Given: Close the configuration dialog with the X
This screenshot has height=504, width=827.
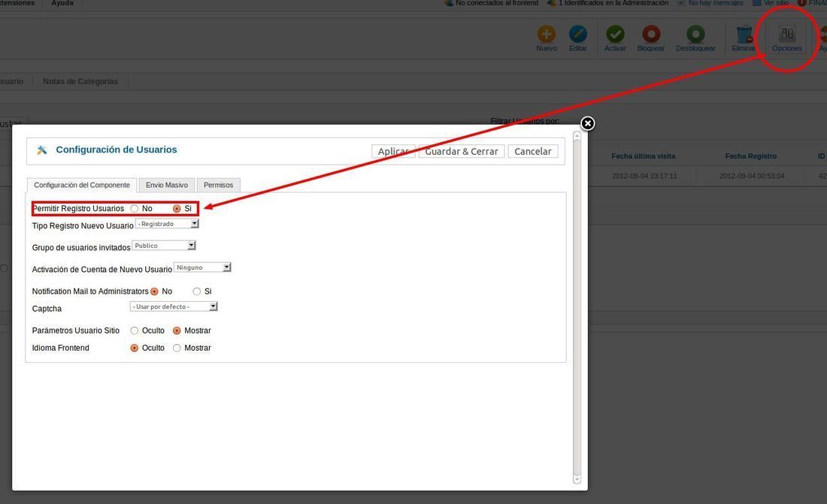Looking at the screenshot, I should (588, 123).
